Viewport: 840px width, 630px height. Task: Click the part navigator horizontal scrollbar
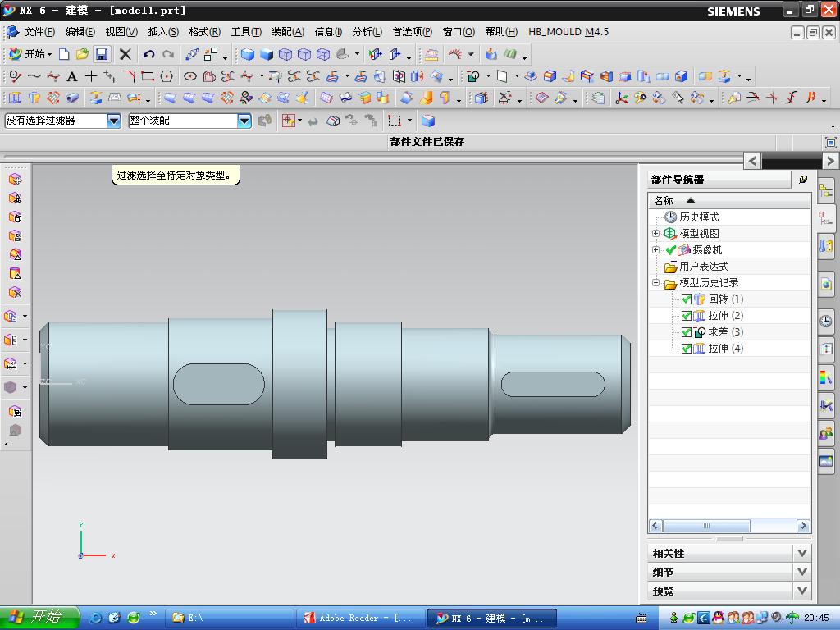click(x=705, y=526)
